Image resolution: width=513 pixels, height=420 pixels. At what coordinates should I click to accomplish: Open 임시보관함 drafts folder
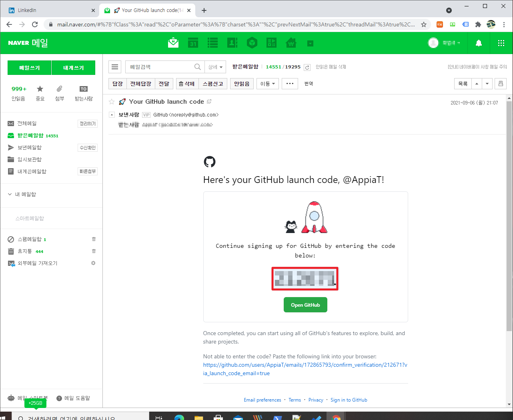(x=29, y=159)
